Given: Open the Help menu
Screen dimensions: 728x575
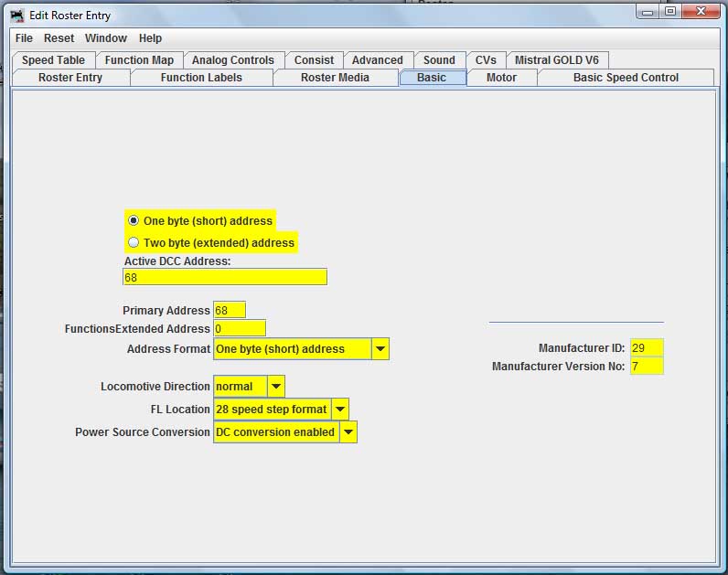Looking at the screenshot, I should [150, 38].
